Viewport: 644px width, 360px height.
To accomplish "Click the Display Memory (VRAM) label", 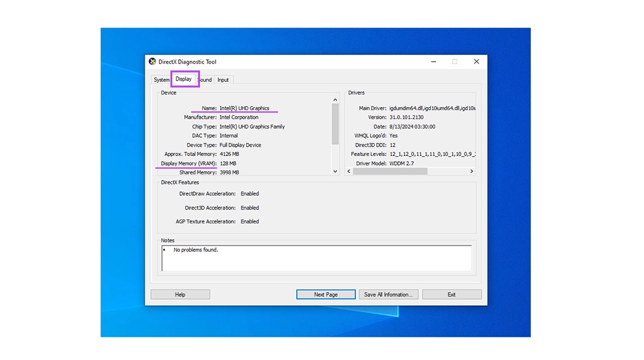I will (189, 164).
